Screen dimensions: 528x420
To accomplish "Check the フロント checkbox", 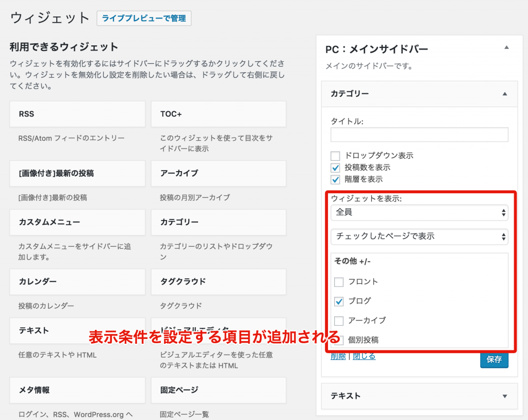I will 339,282.
